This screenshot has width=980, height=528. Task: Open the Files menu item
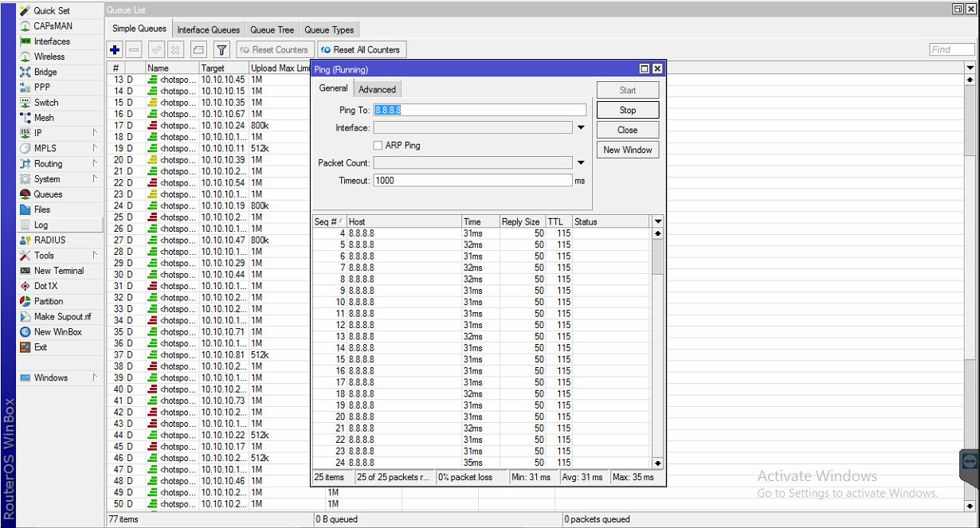coord(41,209)
